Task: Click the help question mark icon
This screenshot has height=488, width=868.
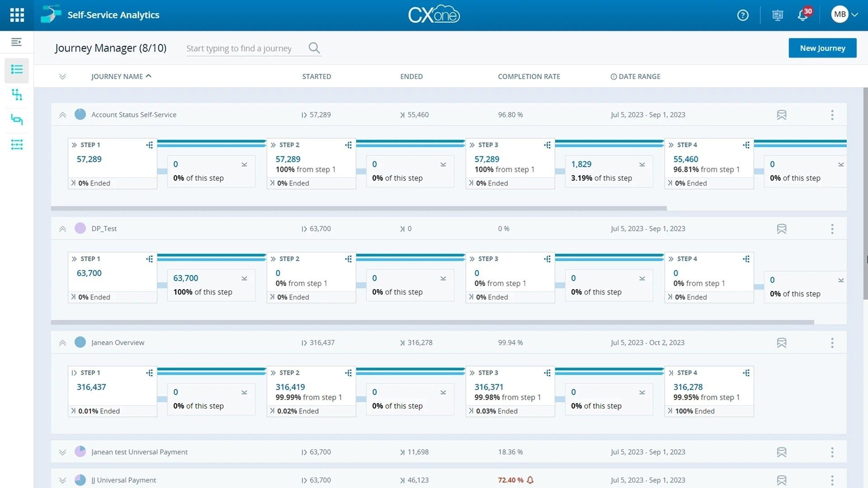Action: 743,15
